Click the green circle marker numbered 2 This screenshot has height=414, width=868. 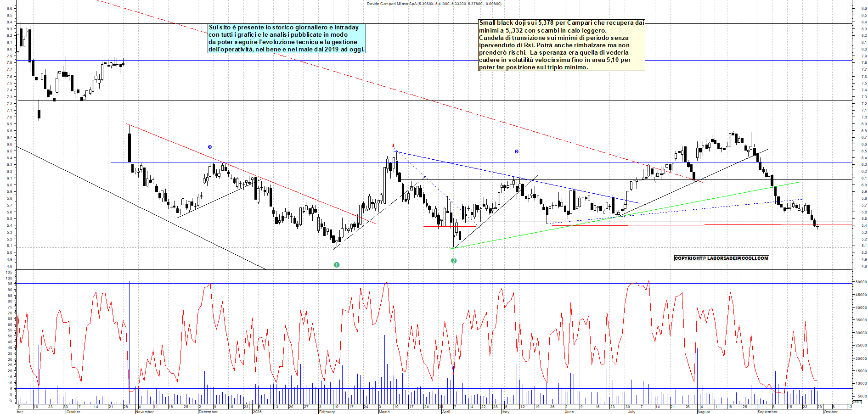click(x=454, y=261)
